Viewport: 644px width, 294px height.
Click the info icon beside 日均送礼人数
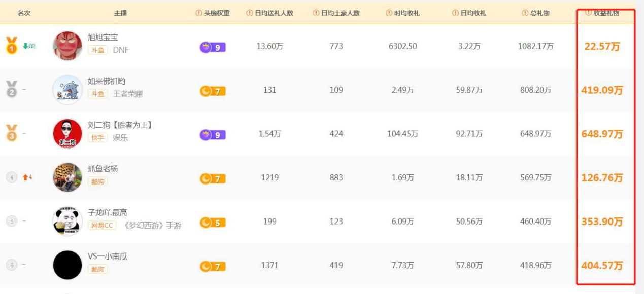point(250,13)
